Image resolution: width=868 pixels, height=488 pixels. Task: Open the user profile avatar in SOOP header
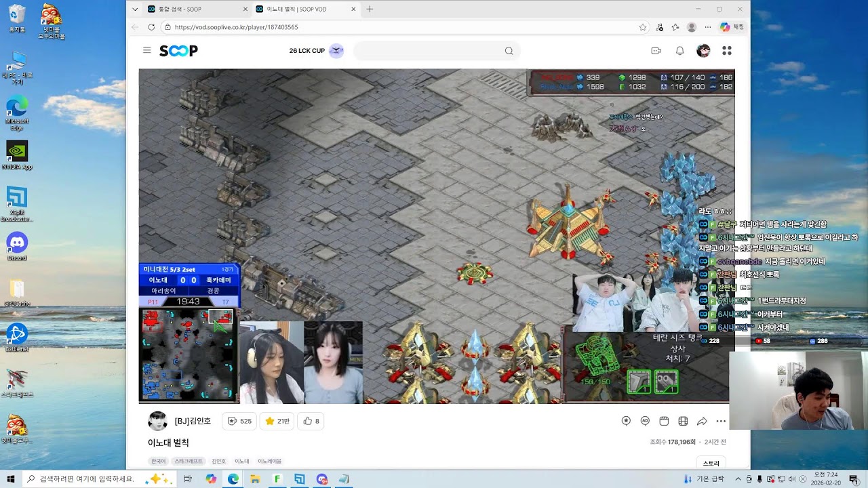703,51
